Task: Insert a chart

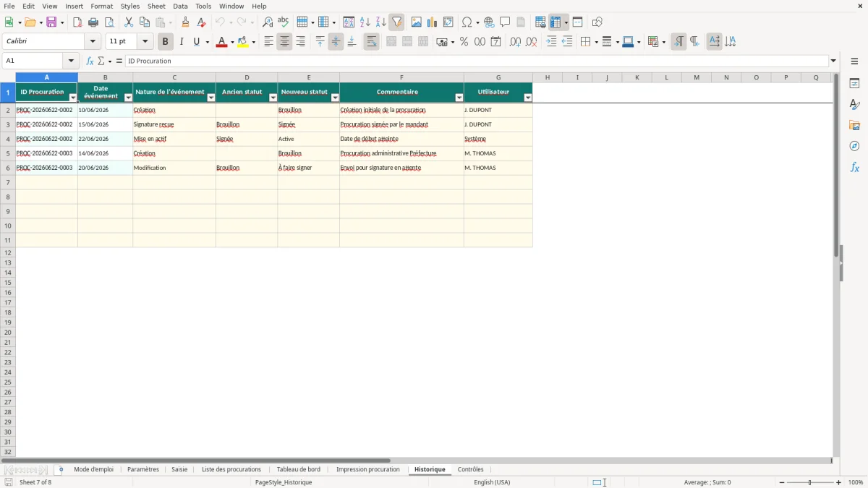Action: click(433, 22)
